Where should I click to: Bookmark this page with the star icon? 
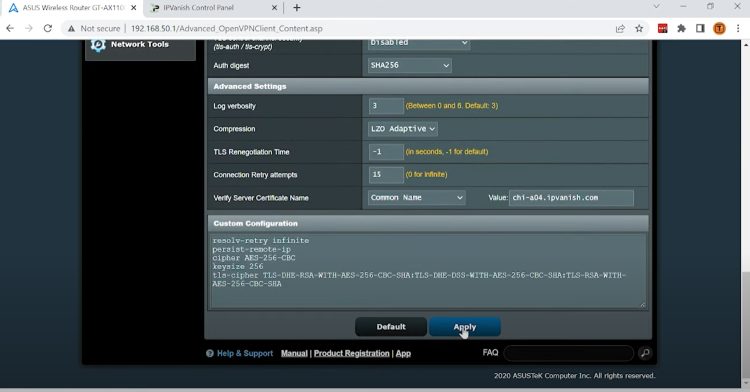tap(639, 29)
